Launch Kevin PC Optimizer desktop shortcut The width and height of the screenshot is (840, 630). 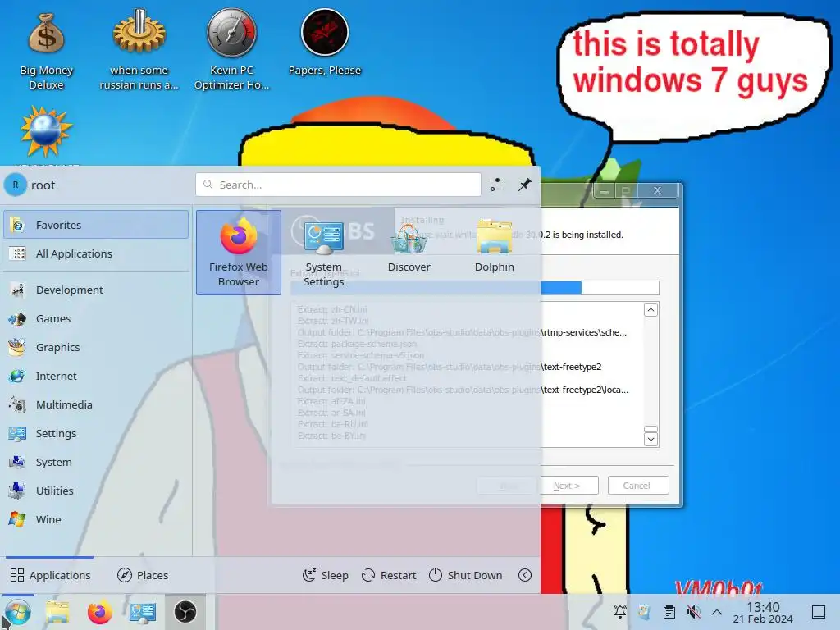pos(231,51)
